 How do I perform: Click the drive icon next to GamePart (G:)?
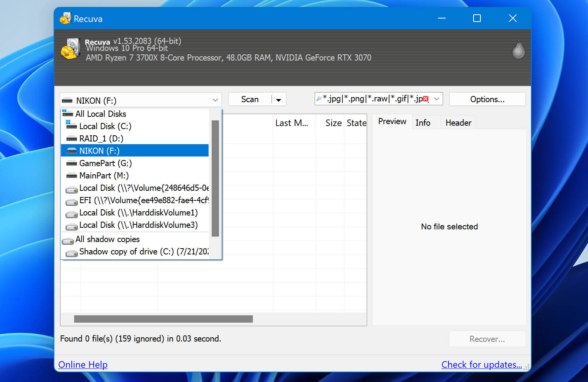[71, 163]
